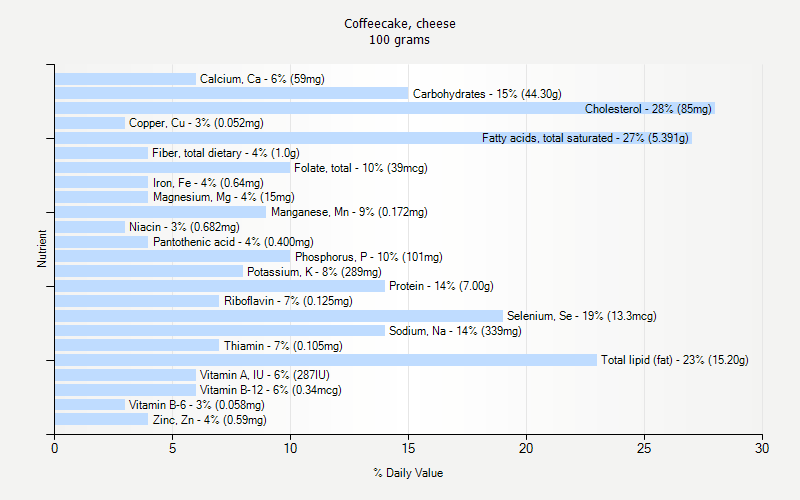Screen dimensions: 800x500
Task: Click the Riboflavin bar in the chart
Action: [137, 301]
